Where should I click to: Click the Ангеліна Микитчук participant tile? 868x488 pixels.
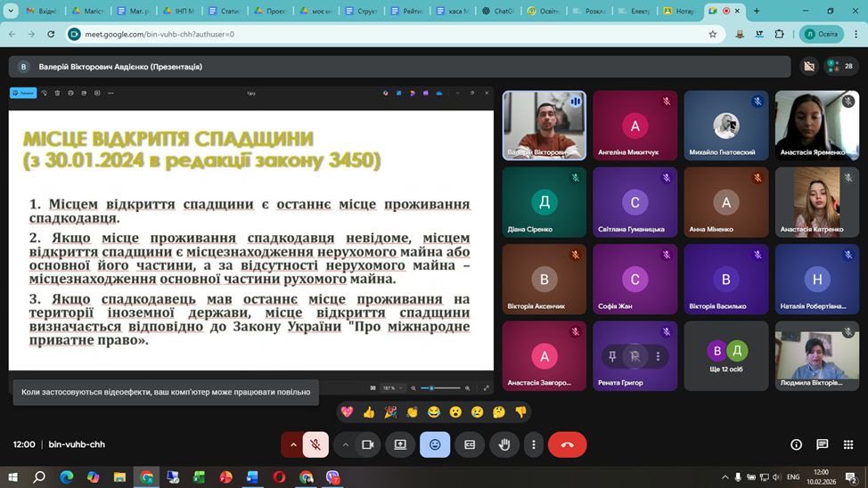(635, 126)
